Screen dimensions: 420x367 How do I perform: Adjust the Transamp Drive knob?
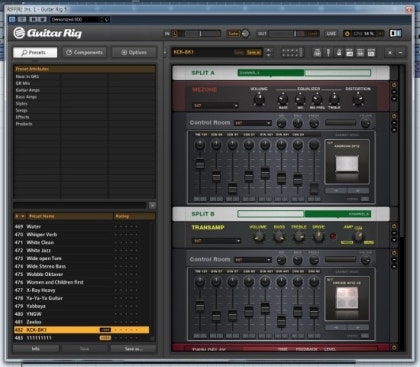(x=318, y=236)
